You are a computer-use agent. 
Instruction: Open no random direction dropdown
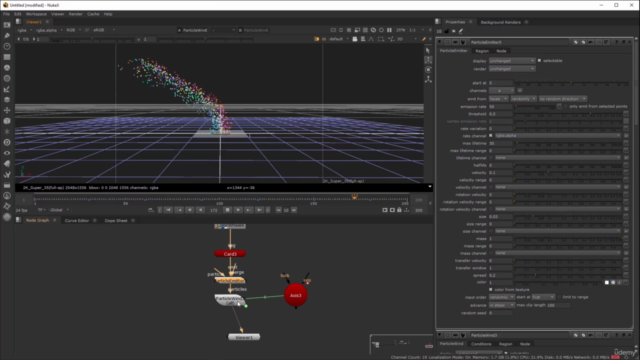click(x=562, y=99)
